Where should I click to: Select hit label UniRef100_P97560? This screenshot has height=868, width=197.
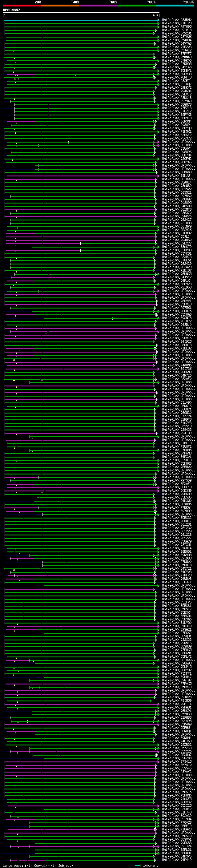177,196
